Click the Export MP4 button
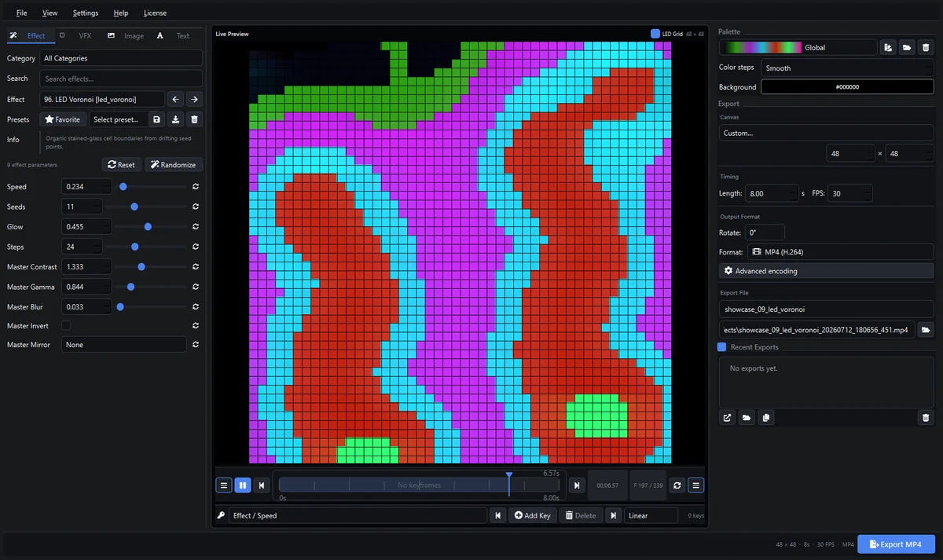 click(896, 544)
